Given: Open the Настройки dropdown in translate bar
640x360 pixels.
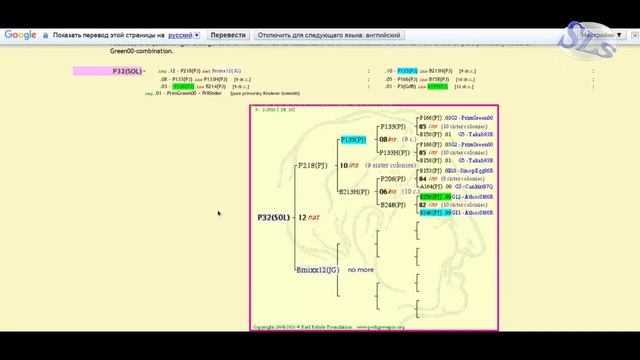Looking at the screenshot, I should [x=602, y=35].
